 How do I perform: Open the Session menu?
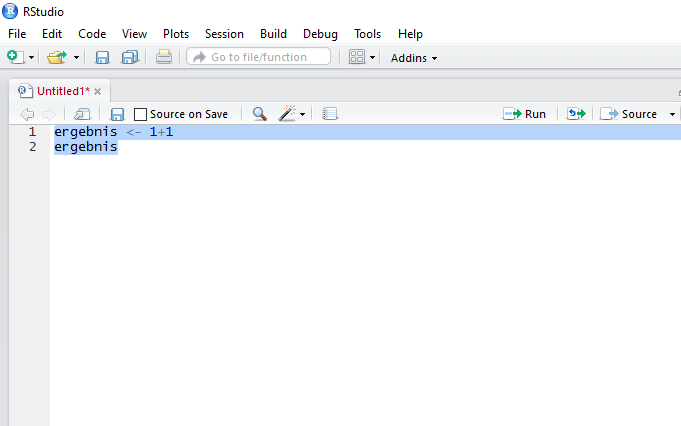[224, 34]
